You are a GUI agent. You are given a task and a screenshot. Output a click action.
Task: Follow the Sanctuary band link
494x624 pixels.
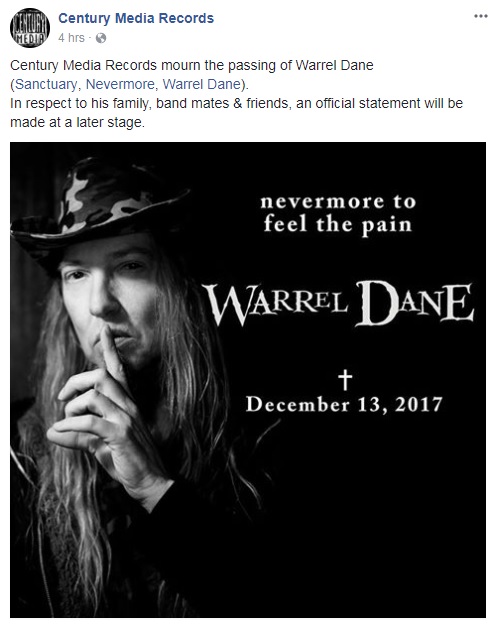46,84
